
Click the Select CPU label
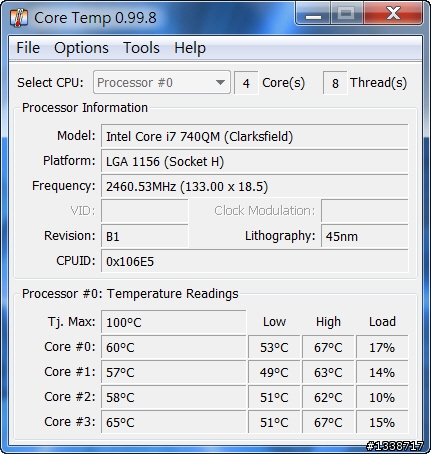coord(50,83)
